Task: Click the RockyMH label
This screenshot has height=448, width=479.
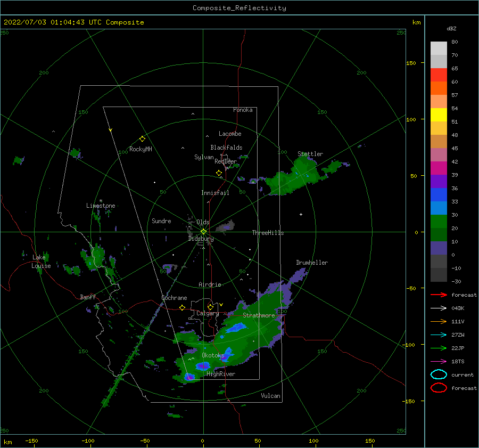Action: tap(141, 149)
